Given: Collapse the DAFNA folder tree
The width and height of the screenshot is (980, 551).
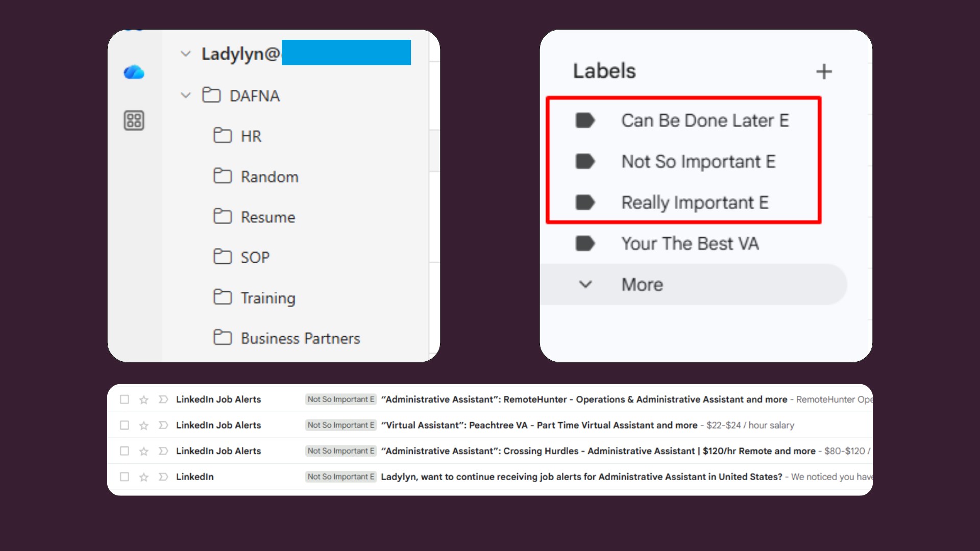Looking at the screenshot, I should pos(186,95).
